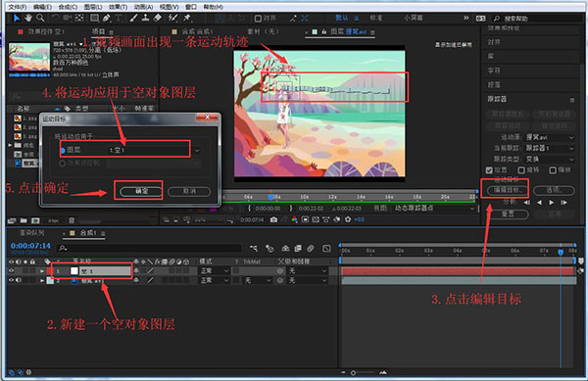Select the Brush tool
Image resolution: width=588 pixels, height=381 pixels.
pyautogui.click(x=133, y=18)
